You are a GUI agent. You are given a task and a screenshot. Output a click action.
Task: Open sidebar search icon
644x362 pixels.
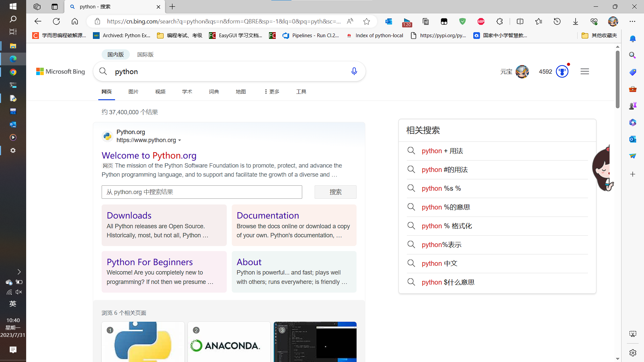coord(633,55)
